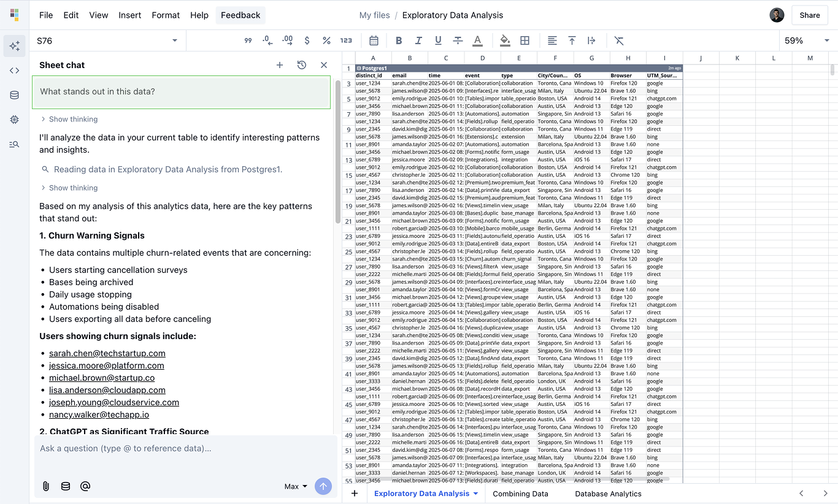The height and width of the screenshot is (504, 838).
Task: Switch to the Combining Data tab
Action: (520, 493)
